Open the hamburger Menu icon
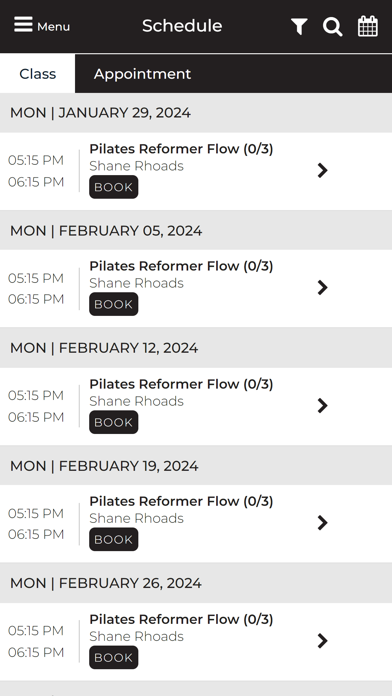This screenshot has width=392, height=696. (24, 25)
